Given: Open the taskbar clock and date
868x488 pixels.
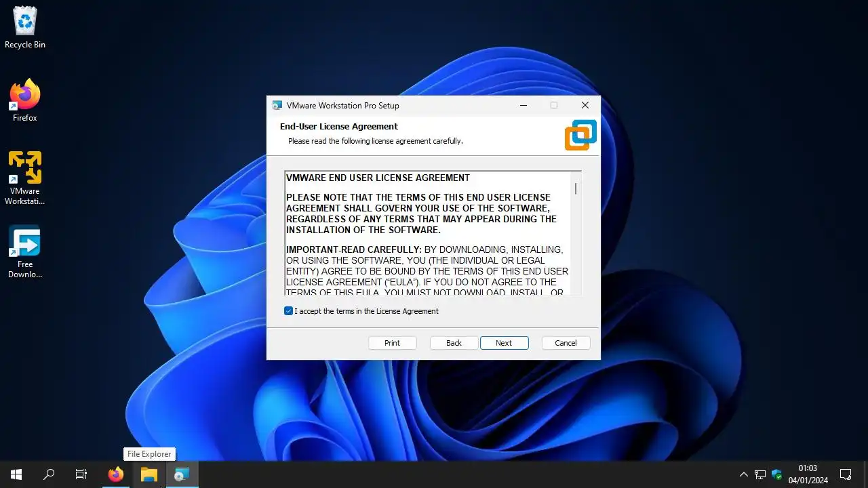Looking at the screenshot, I should pyautogui.click(x=808, y=474).
